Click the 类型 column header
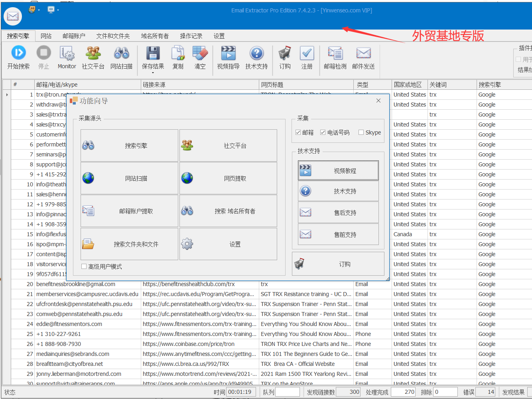 373,85
